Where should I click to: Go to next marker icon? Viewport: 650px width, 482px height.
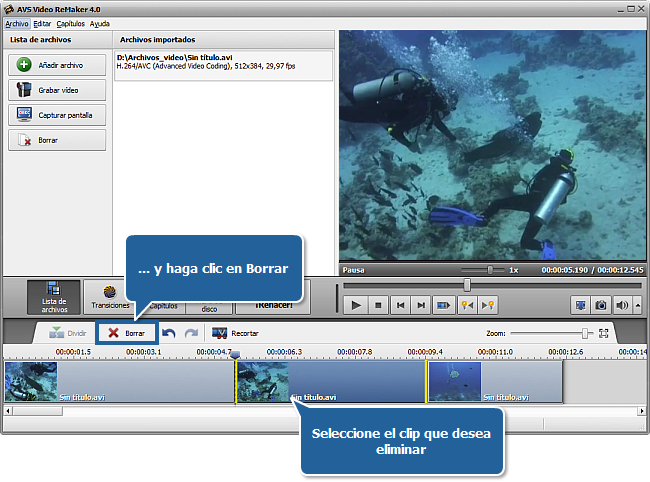click(489, 305)
